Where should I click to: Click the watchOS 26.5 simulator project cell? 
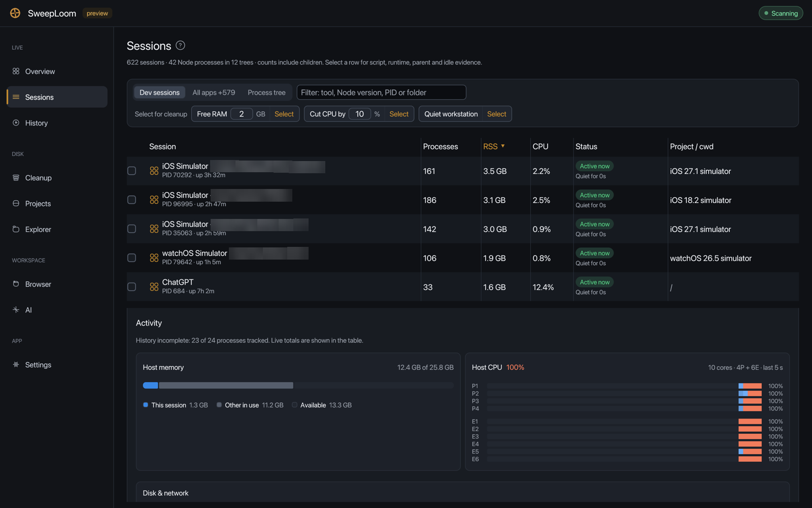tap(710, 258)
